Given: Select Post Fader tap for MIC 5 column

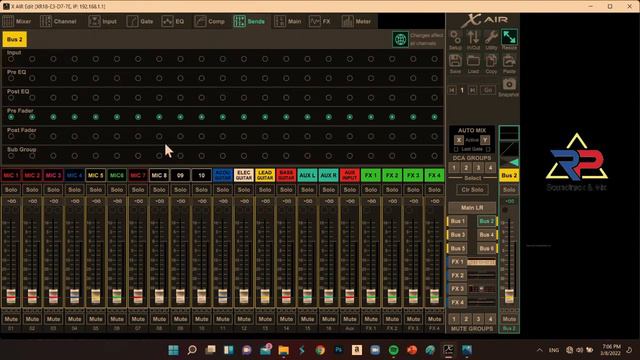Looking at the screenshot, I should click(x=96, y=136).
